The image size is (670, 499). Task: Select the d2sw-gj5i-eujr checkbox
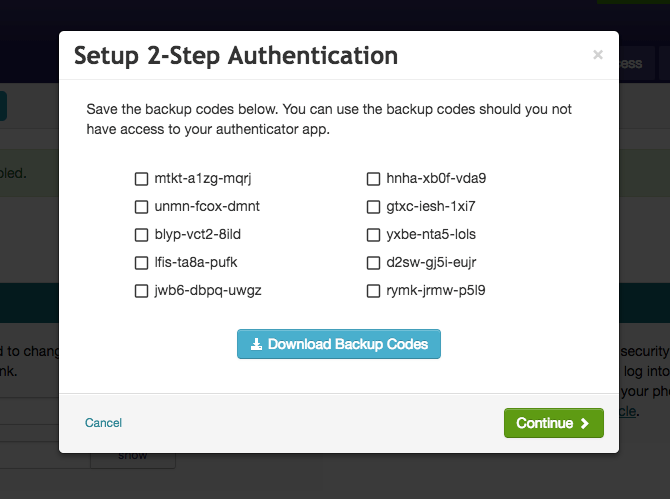[x=373, y=263]
